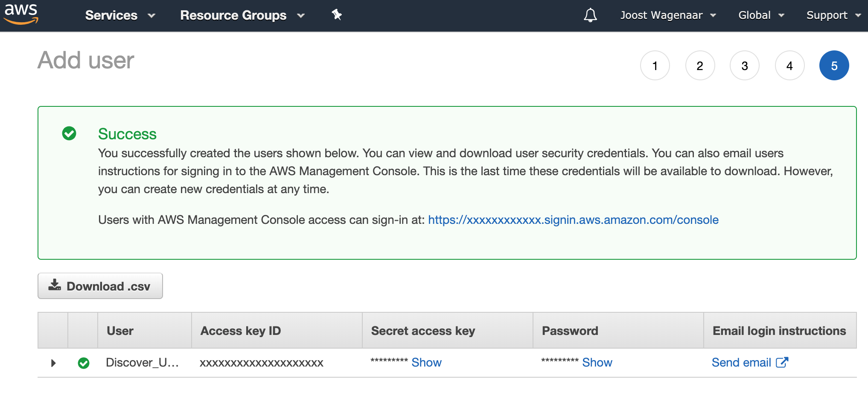Screen dimensions: 868x405
Task: Click the Send email link
Action: [741, 363]
